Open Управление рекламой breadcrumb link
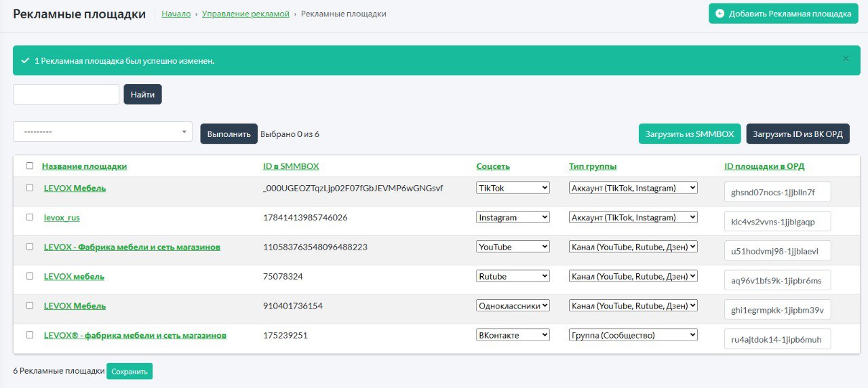Screen dimensions: 868x388 coord(245,14)
